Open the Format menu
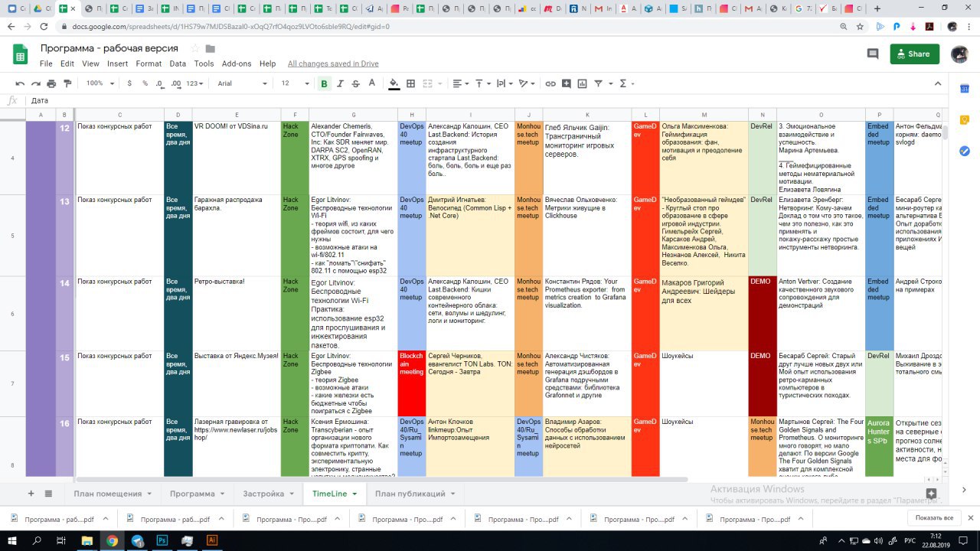Screen dimensions: 980x551 [149, 64]
